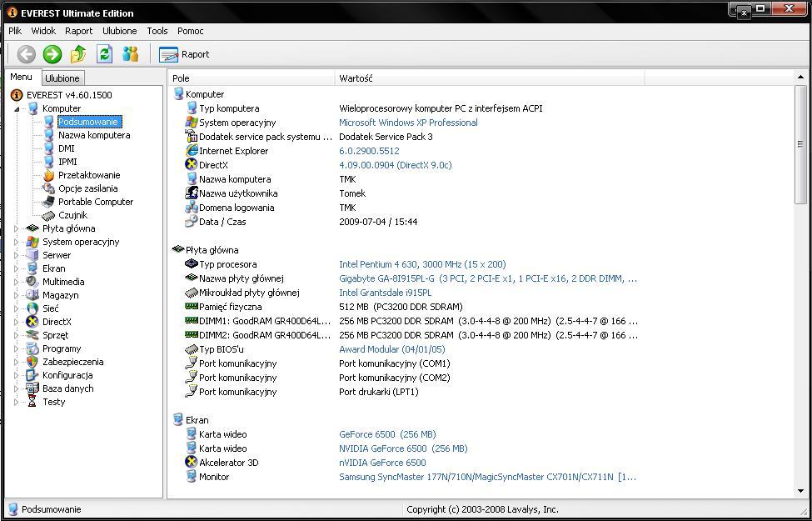Click the Sprzęt tree icon

coord(32,335)
